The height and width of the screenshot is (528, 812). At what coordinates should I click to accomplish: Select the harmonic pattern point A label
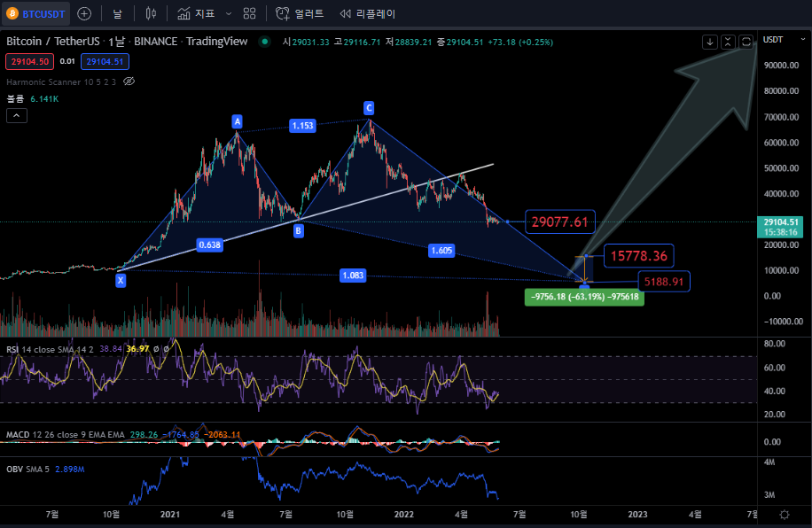(238, 121)
